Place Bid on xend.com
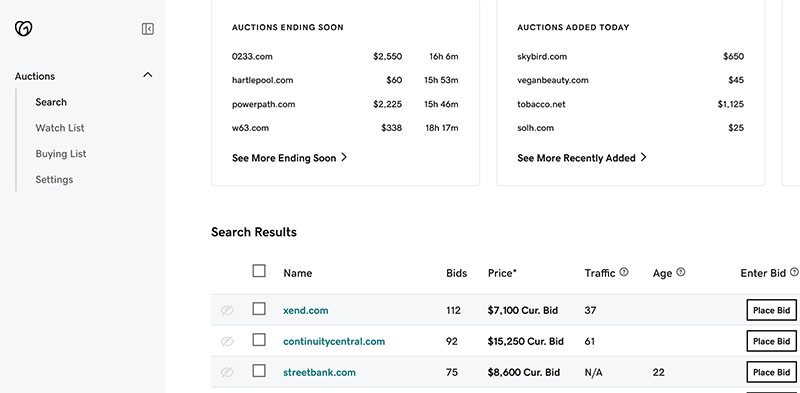This screenshot has height=393, width=800. click(771, 310)
